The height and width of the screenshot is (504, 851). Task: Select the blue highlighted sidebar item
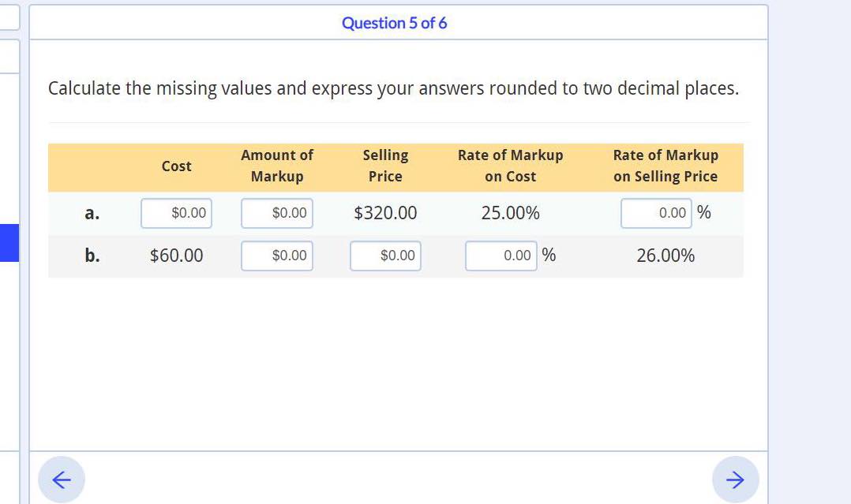[x=9, y=243]
